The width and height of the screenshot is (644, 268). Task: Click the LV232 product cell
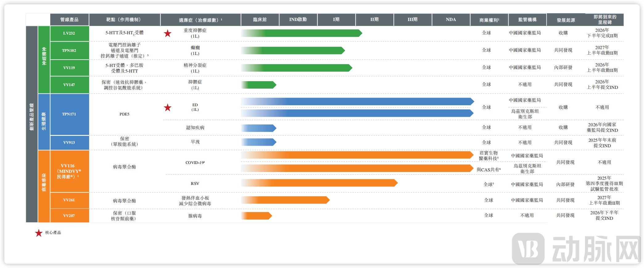[x=69, y=33]
